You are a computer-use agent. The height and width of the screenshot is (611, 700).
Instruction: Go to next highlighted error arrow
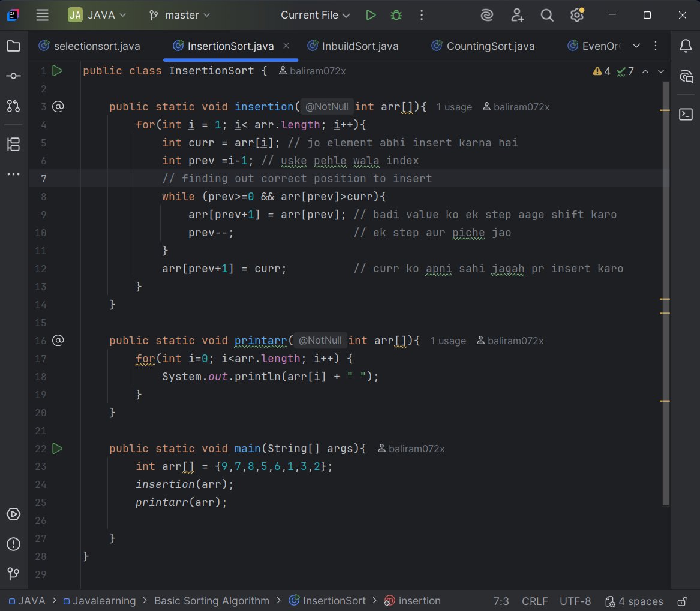pos(661,71)
